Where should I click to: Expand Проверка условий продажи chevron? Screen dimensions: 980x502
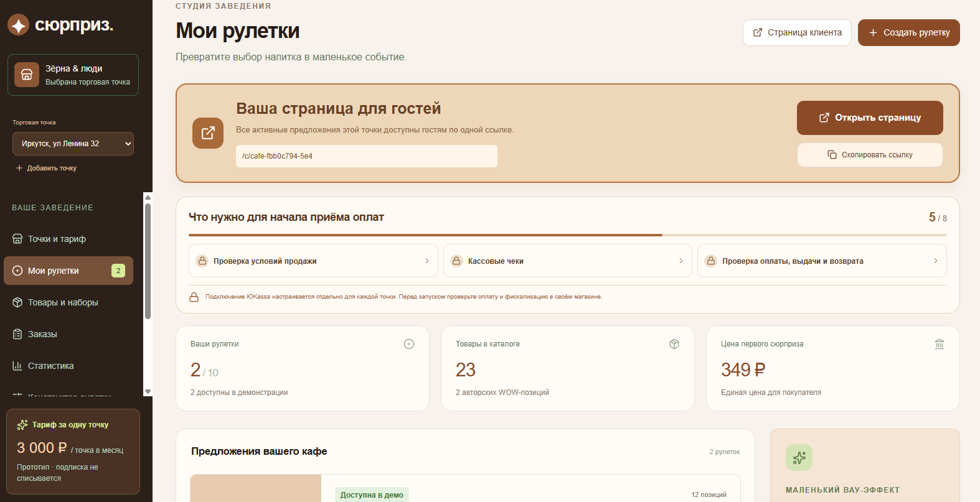click(x=426, y=261)
